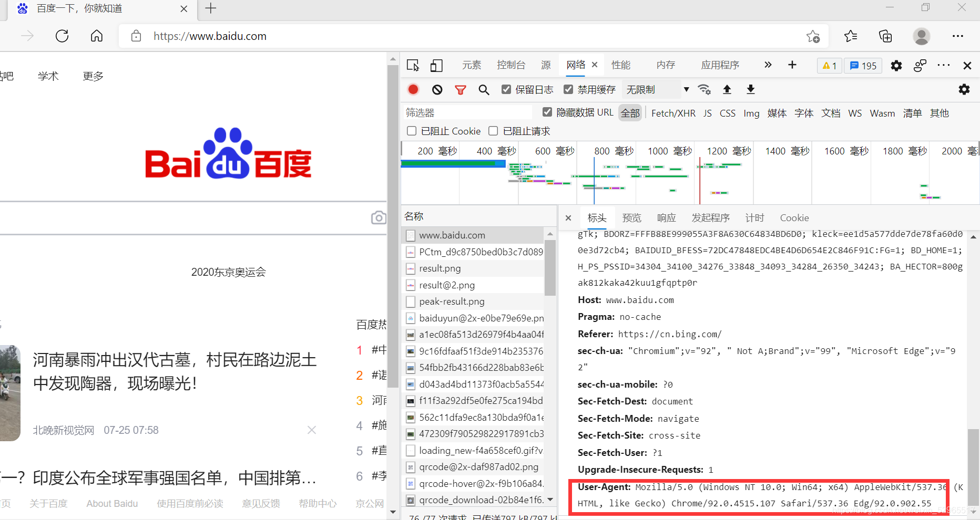This screenshot has height=520, width=980.
Task: Toggle the 隐藏数据 URL checkbox
Action: coord(547,112)
